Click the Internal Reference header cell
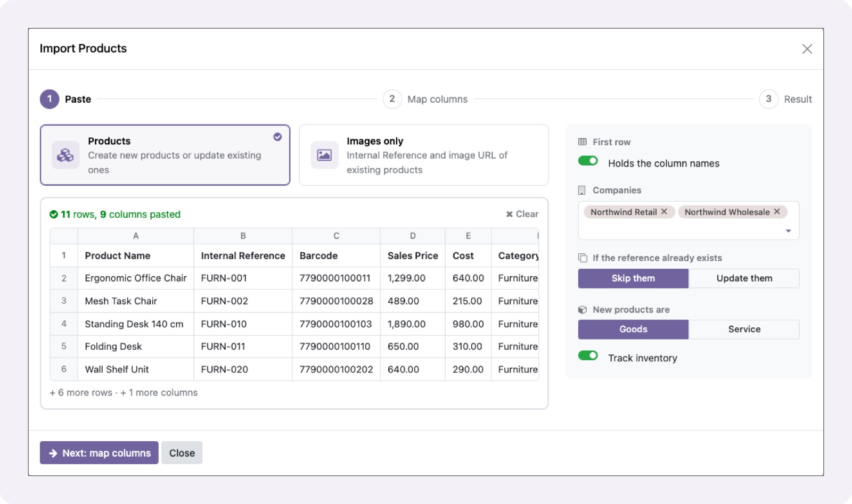 coord(243,255)
